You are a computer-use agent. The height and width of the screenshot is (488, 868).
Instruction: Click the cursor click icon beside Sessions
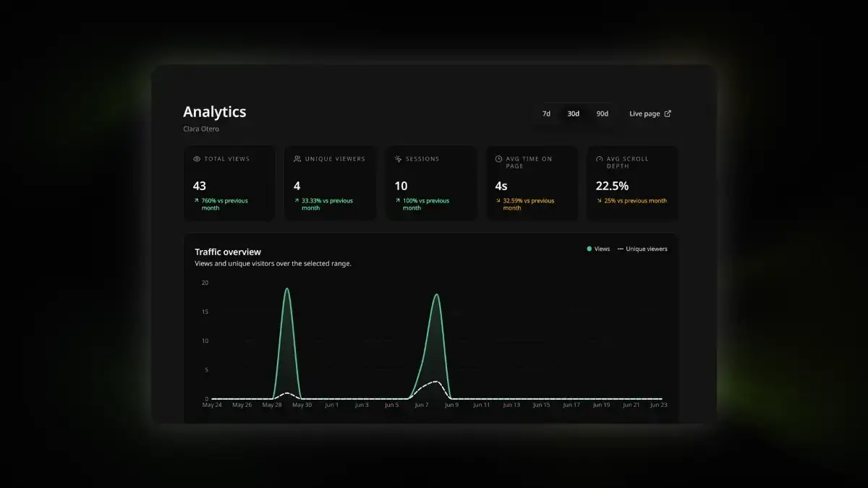tap(398, 158)
